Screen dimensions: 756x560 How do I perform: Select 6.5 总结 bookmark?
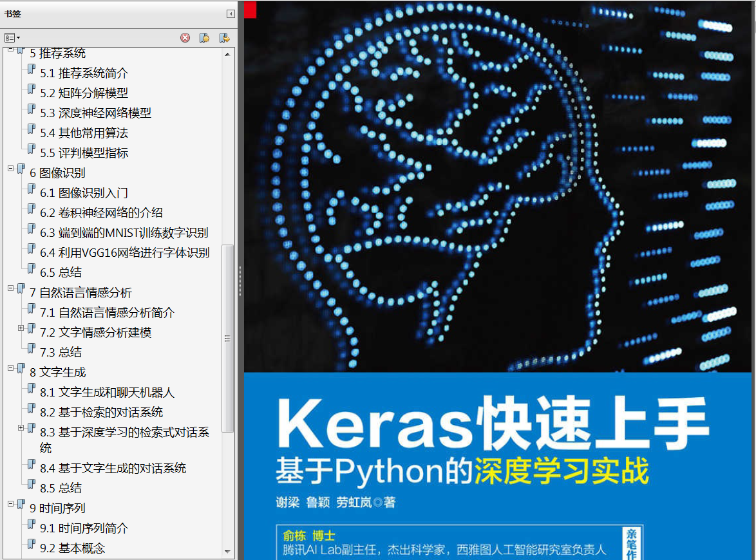pyautogui.click(x=61, y=273)
